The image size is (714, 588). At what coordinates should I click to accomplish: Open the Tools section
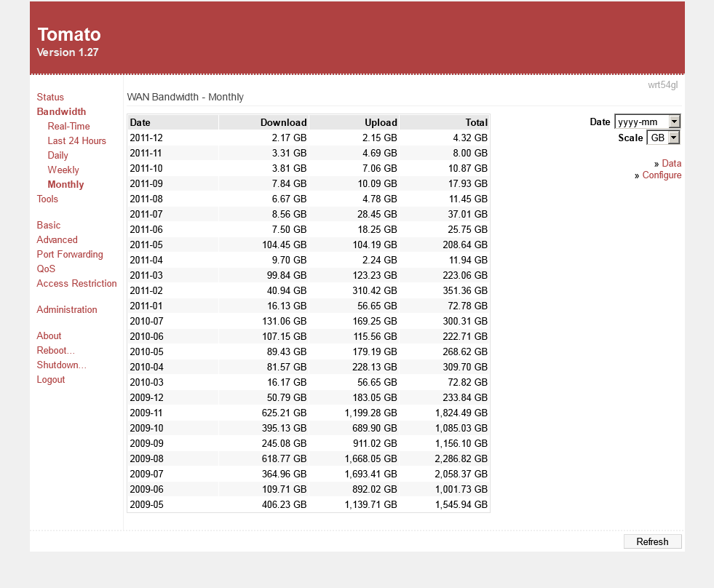(x=47, y=199)
